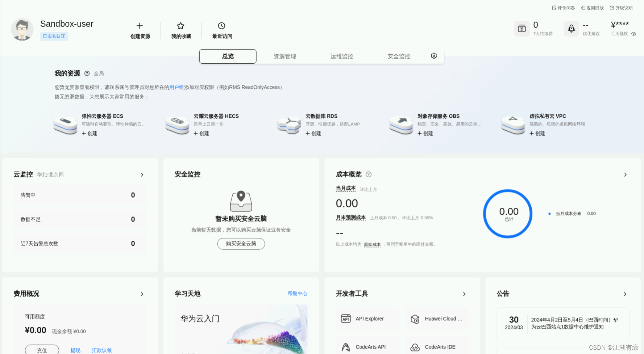This screenshot has width=644, height=354.
Task: Select the 创建资源 plus icon
Action: 140,26
